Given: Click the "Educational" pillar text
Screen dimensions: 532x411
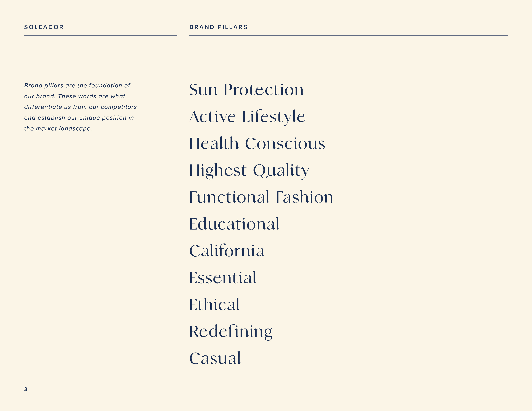Looking at the screenshot, I should coord(234,224).
